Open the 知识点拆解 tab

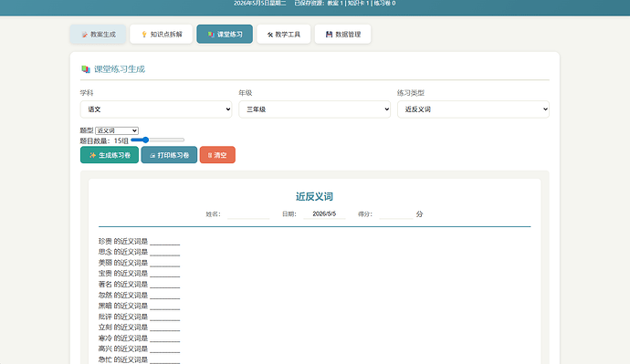(161, 34)
